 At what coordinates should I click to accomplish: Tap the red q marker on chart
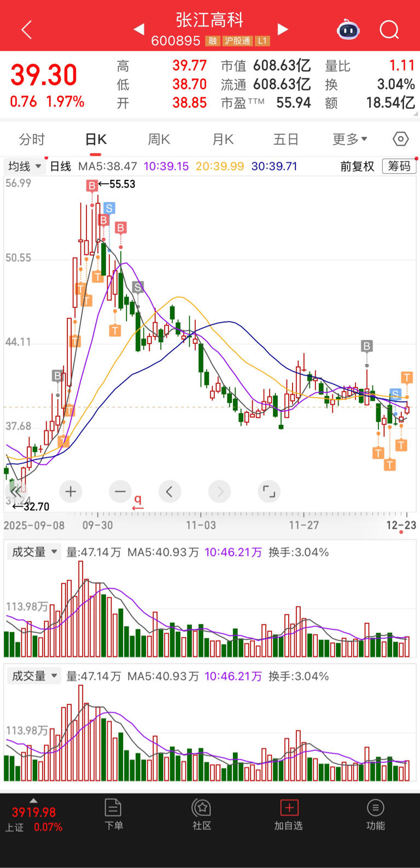tap(138, 502)
